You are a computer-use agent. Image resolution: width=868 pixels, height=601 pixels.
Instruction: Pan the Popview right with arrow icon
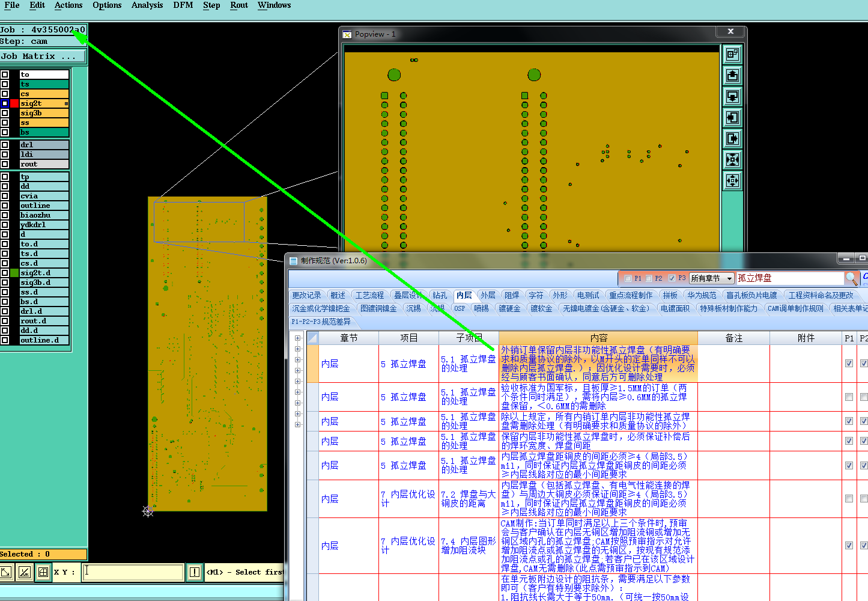[732, 139]
